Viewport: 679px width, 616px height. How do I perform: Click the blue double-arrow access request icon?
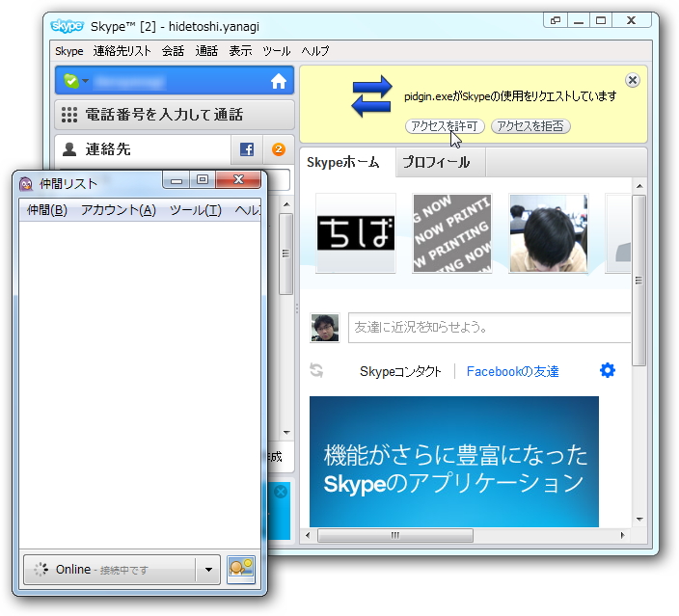[371, 96]
